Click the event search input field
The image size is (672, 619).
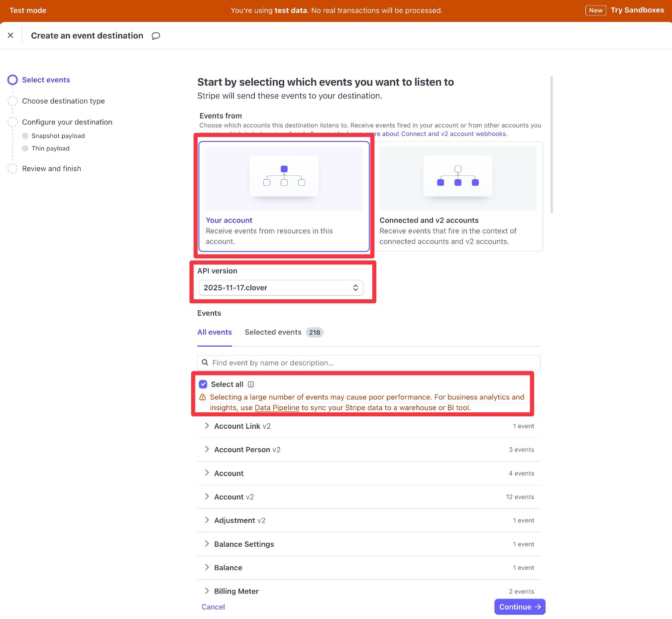[368, 363]
